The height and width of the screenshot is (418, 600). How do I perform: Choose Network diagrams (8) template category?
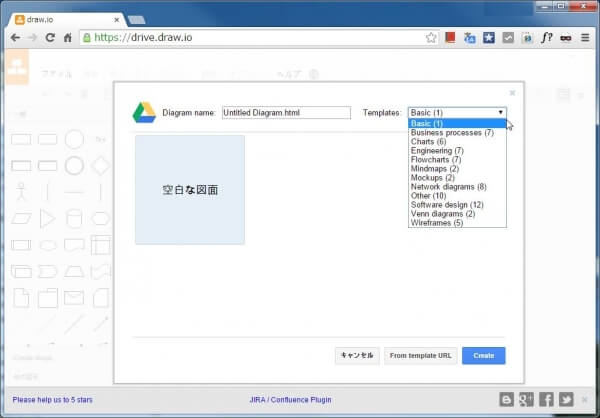point(448,186)
